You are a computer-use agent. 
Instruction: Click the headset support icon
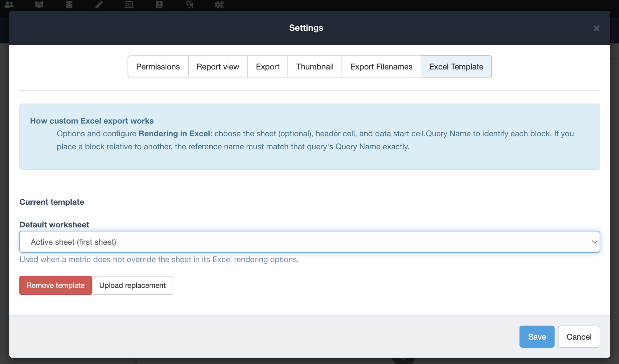pos(189,5)
